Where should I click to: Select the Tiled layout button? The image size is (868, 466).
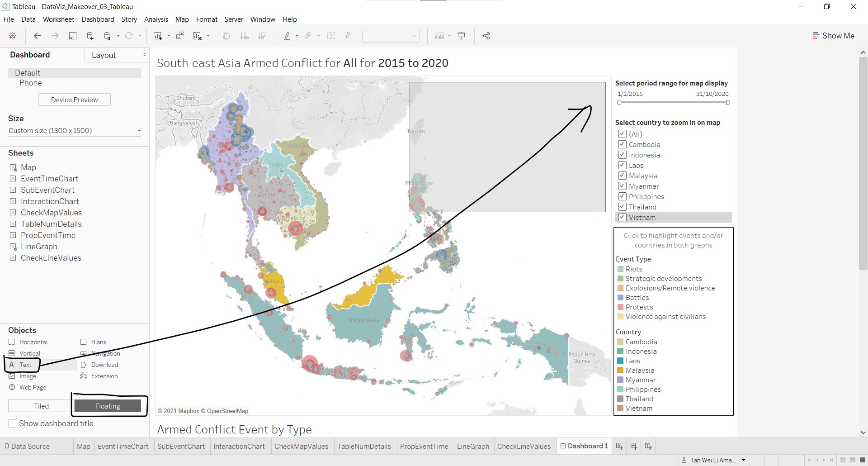[x=41, y=406]
